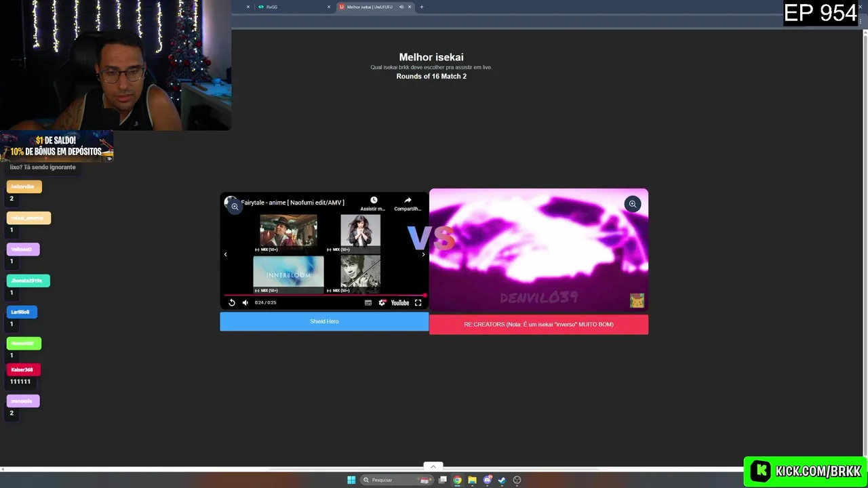Zoom into the RE:CREATORS video preview

(632, 204)
